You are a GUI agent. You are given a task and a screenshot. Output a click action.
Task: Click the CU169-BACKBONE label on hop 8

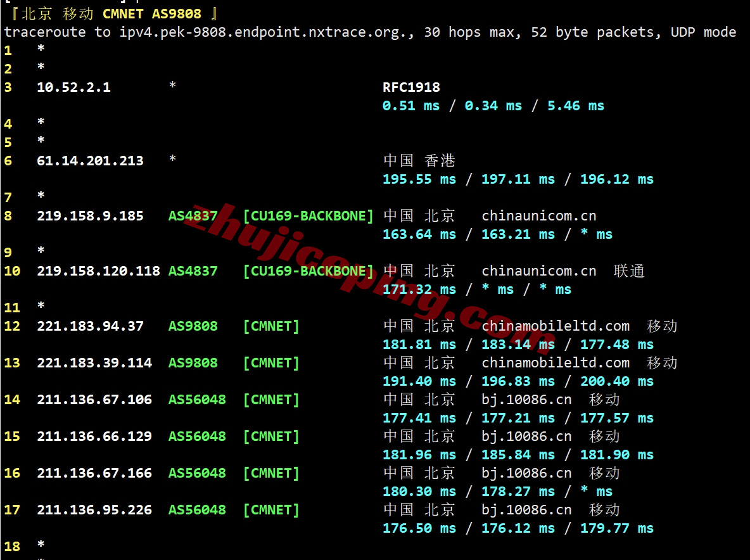click(x=308, y=215)
